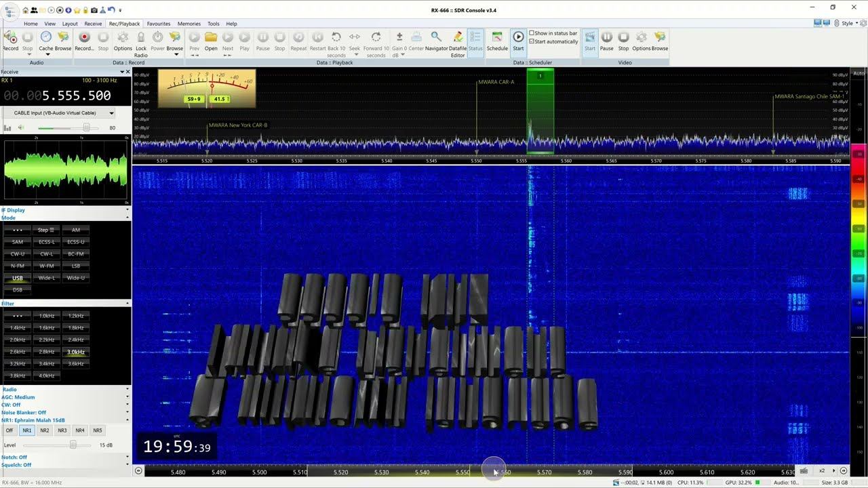Collapse the Filter panel section
Image resolution: width=868 pixels, height=488 pixels.
tap(127, 304)
